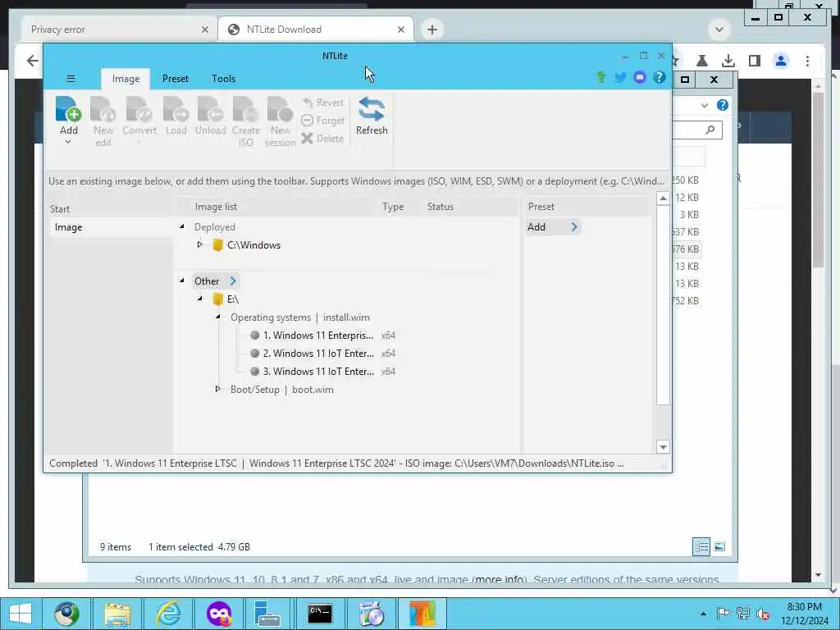Image resolution: width=840 pixels, height=630 pixels.
Task: Open the Add dropdown arrow under Add icon
Action: tap(68, 142)
